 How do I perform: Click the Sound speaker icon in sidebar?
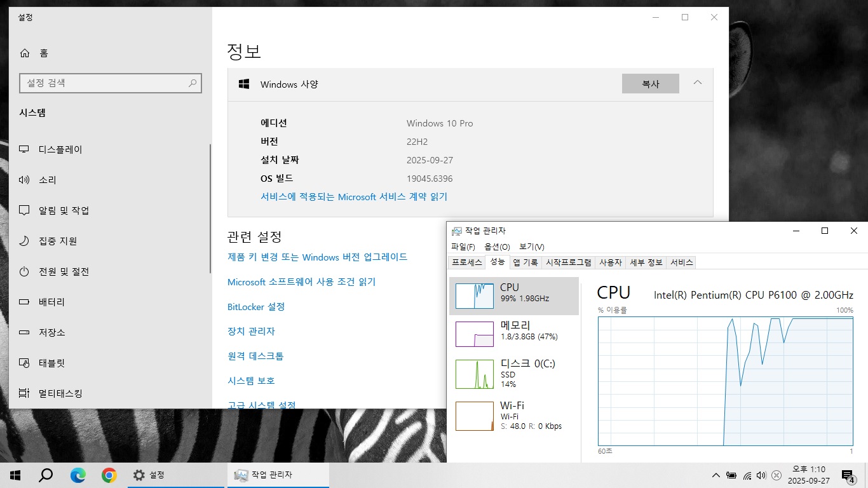[25, 180]
